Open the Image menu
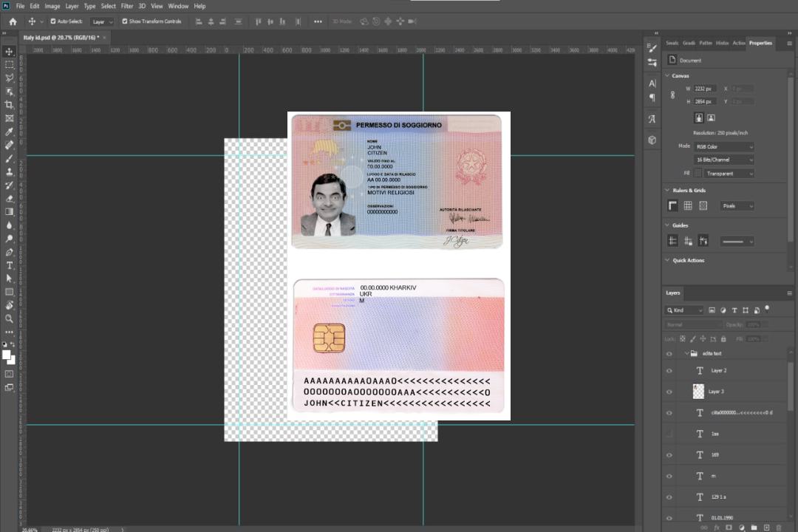The height and width of the screenshot is (532, 798). tap(52, 6)
